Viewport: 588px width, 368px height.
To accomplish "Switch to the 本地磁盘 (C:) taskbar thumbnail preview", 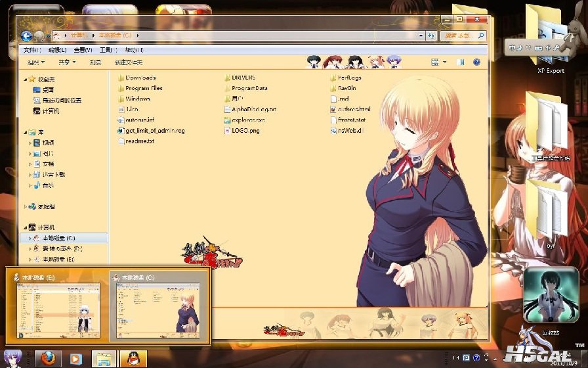I will coord(159,307).
